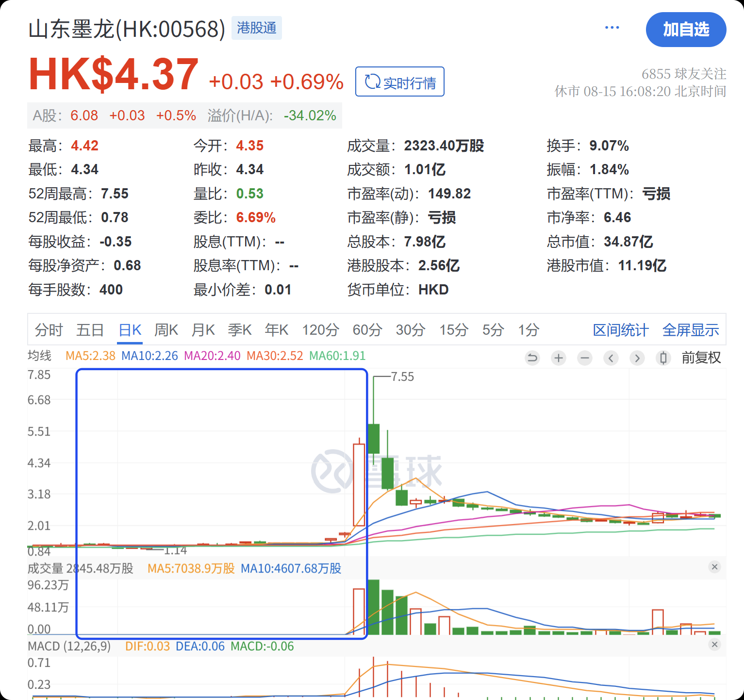Click the 港股通 tag

[x=257, y=28]
